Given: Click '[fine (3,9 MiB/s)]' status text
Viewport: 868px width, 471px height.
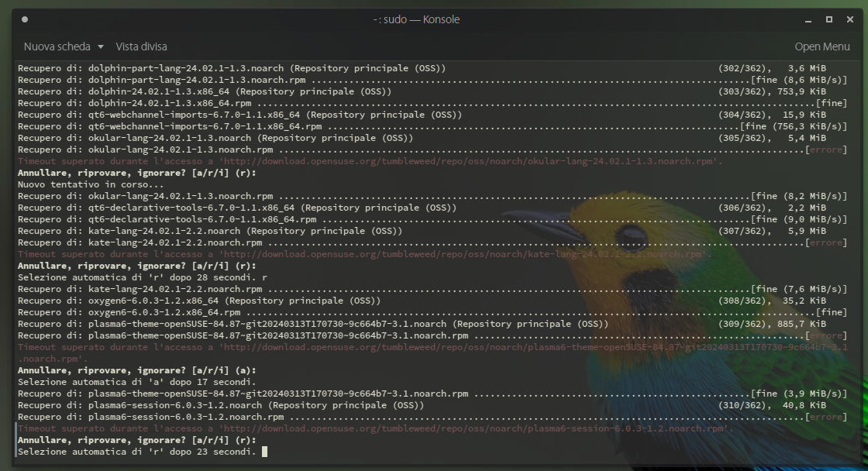Looking at the screenshot, I should point(799,394).
